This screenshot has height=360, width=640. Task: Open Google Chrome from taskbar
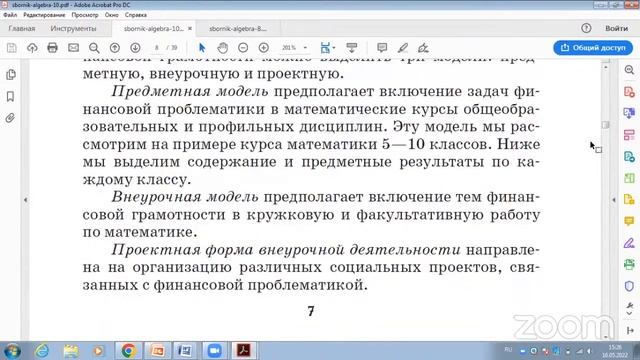[x=128, y=351]
